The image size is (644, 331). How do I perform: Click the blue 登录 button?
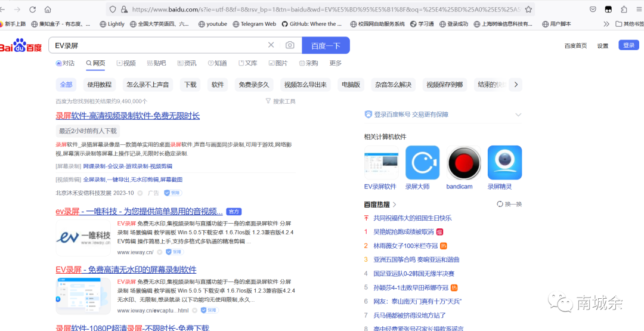629,45
